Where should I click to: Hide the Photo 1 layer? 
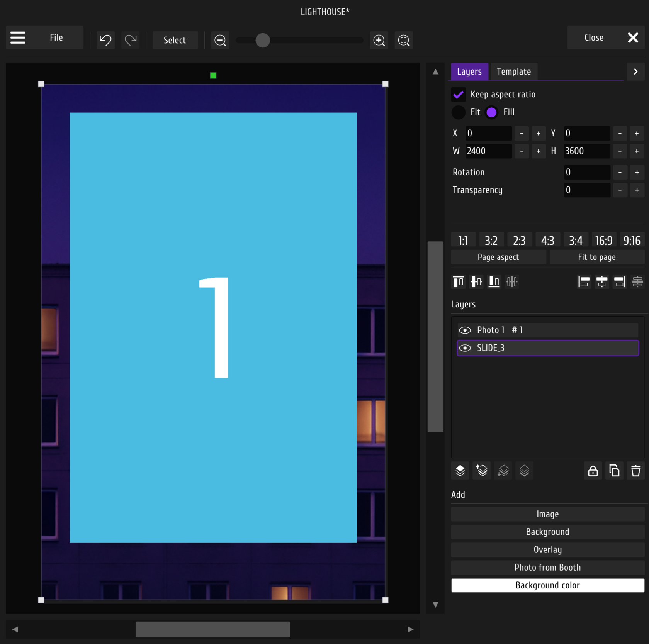[465, 330]
